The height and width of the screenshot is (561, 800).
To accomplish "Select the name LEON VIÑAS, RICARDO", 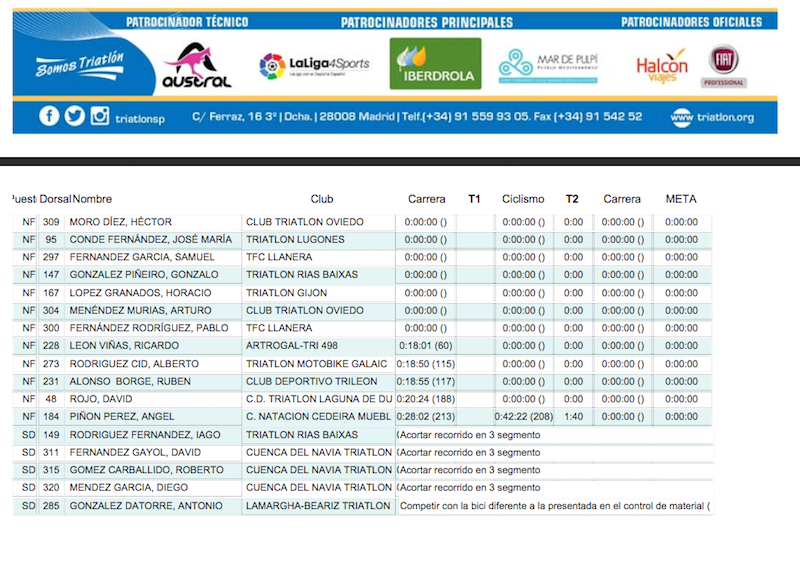I will (124, 345).
